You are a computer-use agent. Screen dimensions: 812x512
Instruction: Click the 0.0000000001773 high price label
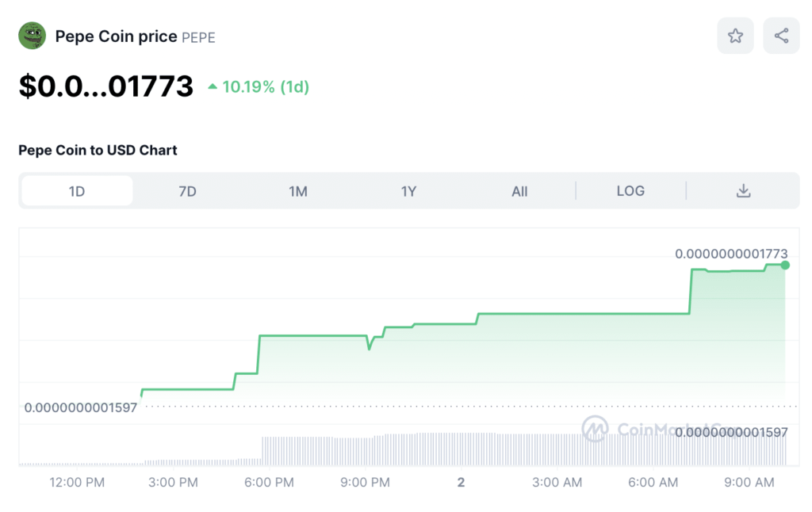(731, 254)
